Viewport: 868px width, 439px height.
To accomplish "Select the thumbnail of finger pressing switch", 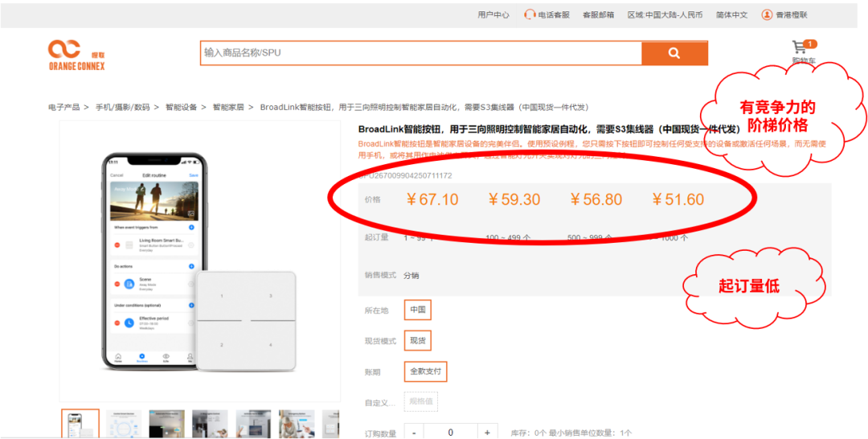I will point(253,424).
